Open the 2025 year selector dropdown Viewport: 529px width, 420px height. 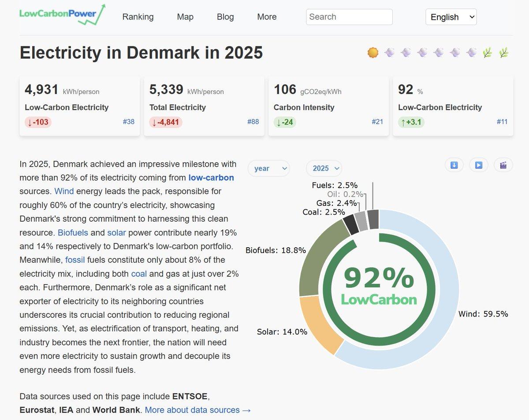tap(324, 168)
